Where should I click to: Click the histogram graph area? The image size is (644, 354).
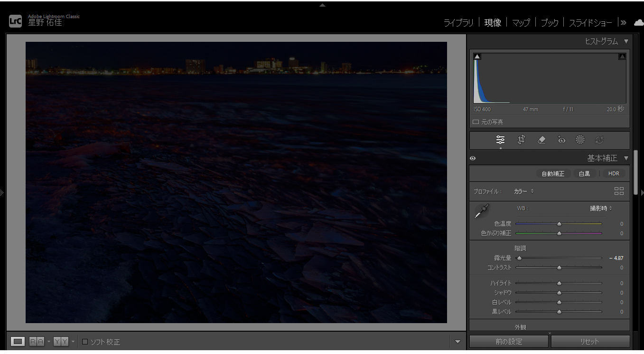550,78
